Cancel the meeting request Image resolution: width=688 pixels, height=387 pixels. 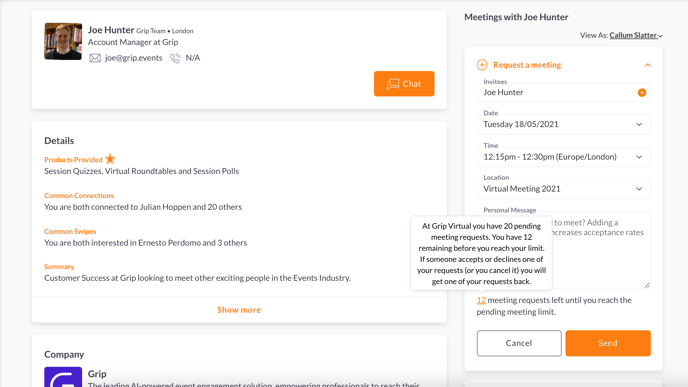click(519, 343)
